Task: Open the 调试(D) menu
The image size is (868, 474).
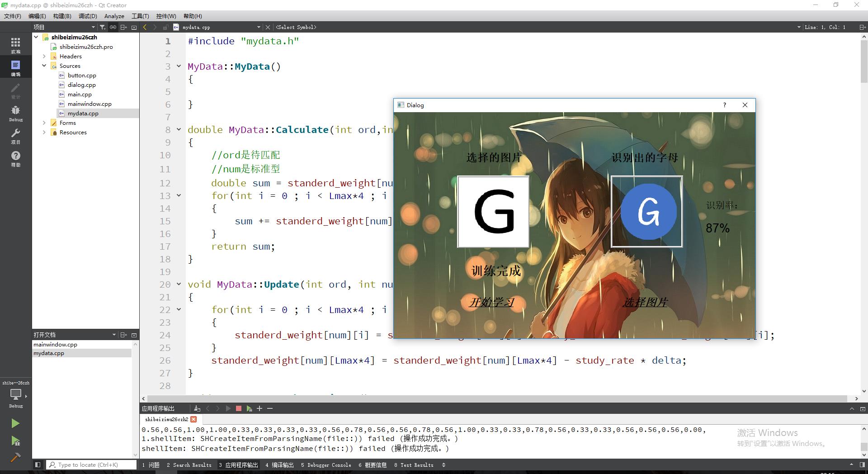Action: click(88, 16)
